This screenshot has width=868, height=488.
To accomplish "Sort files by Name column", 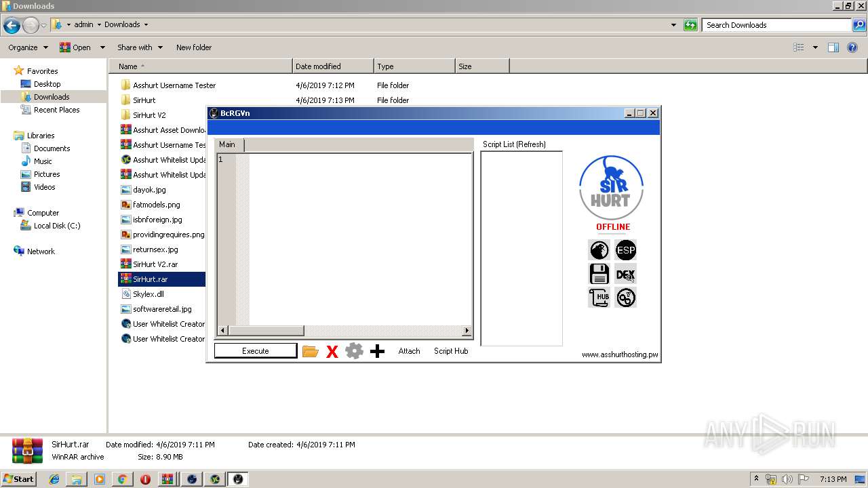I will point(200,66).
